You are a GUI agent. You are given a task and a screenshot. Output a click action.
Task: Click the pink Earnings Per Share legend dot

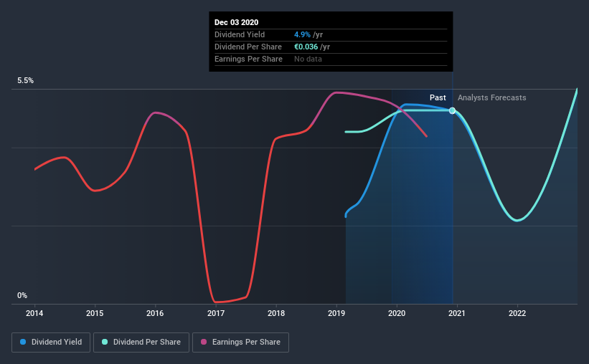coord(204,342)
